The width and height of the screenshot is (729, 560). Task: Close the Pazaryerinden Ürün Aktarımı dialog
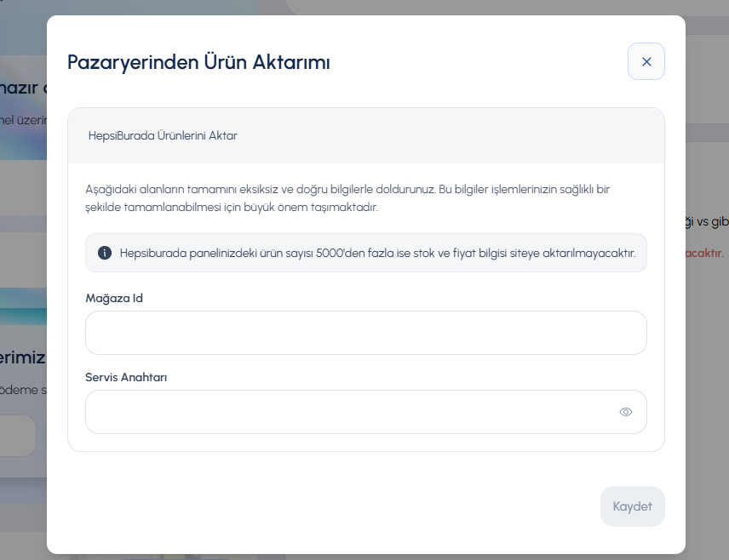[x=646, y=61]
